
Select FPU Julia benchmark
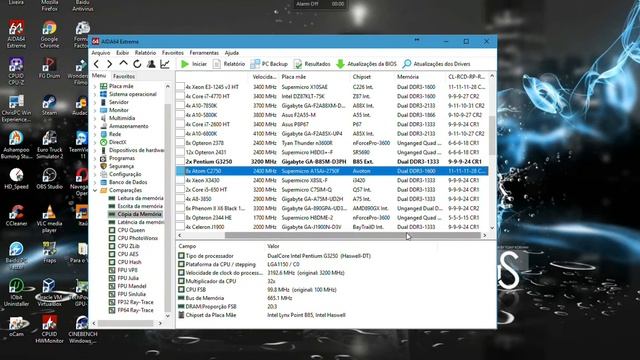click(x=124, y=278)
